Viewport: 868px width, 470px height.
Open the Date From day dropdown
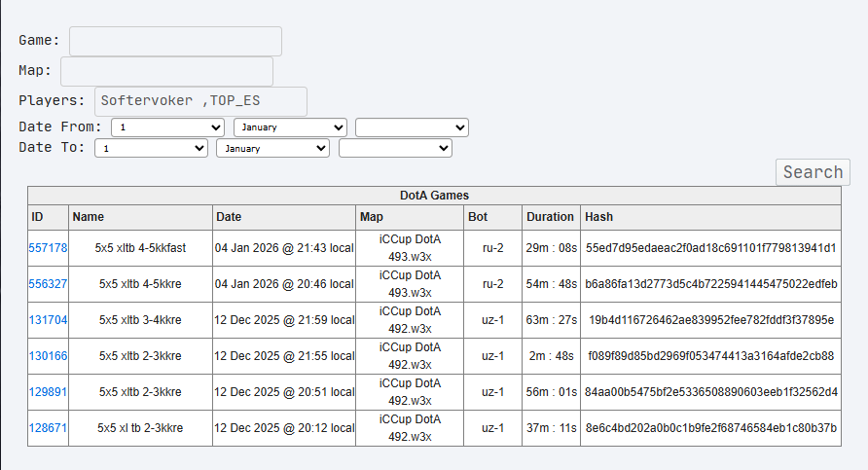click(x=168, y=127)
